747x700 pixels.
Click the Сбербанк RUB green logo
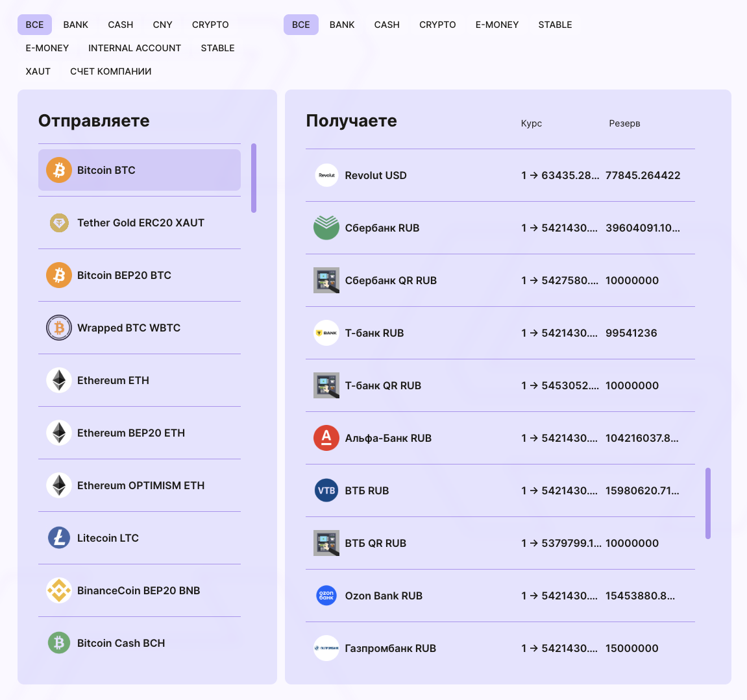coord(326,228)
